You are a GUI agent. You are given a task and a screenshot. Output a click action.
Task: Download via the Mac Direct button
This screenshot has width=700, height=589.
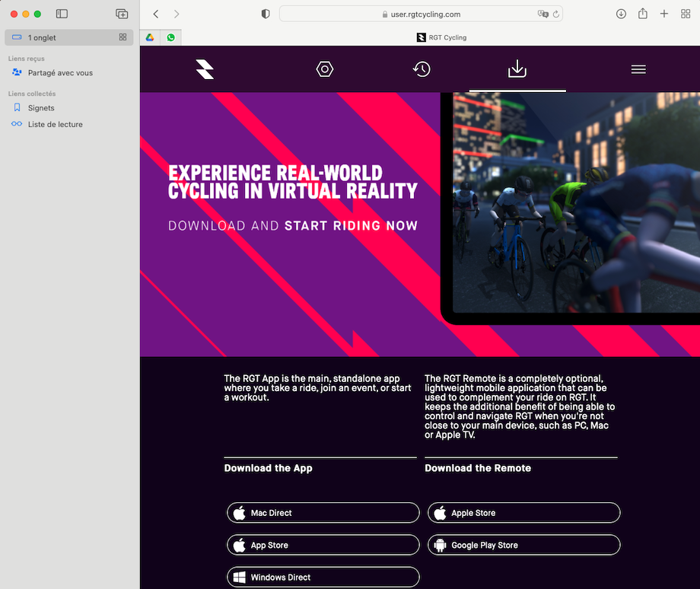click(323, 513)
